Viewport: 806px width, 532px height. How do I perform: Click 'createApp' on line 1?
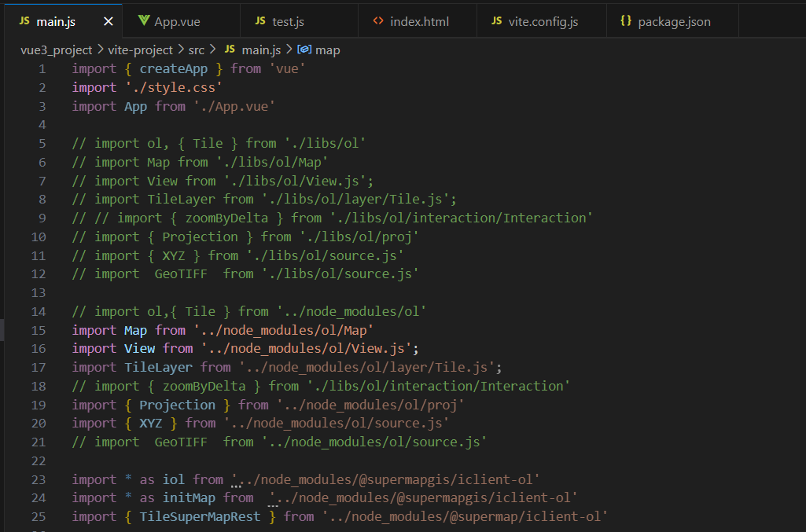tap(174, 69)
